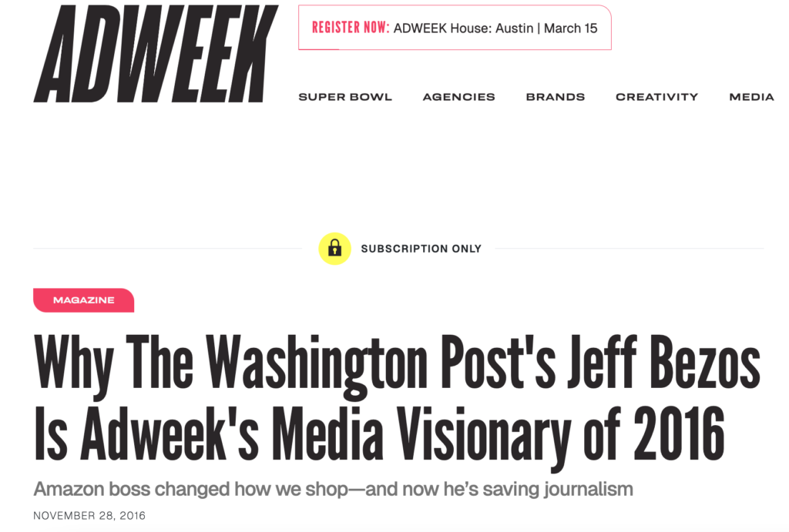
Task: Click the red REGISTER NOW text
Action: tap(350, 28)
